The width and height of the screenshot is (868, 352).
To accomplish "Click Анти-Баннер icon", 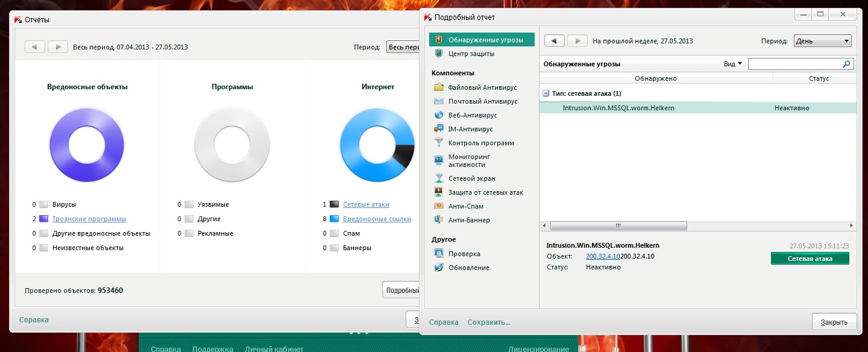I will pyautogui.click(x=439, y=220).
